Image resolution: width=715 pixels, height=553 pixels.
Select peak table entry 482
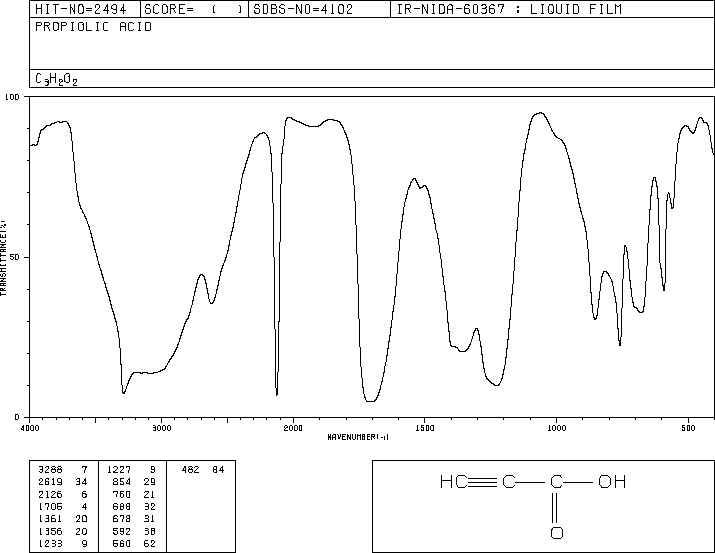[203, 470]
